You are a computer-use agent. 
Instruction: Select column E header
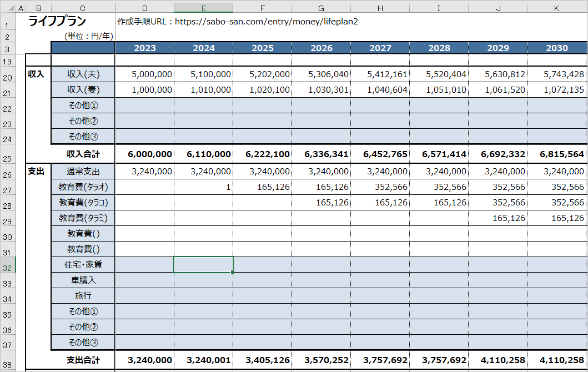coord(204,8)
